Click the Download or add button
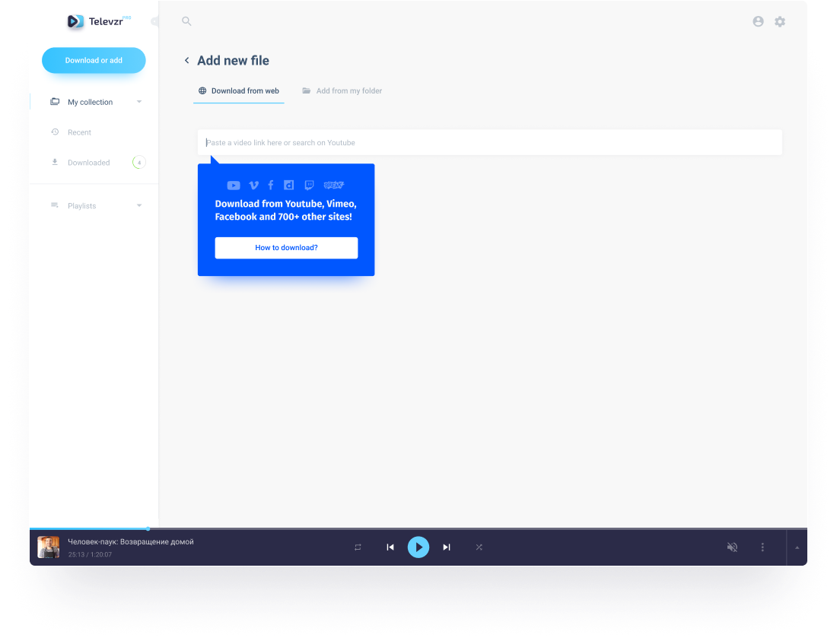Image resolution: width=837 pixels, height=644 pixels. [x=94, y=60]
